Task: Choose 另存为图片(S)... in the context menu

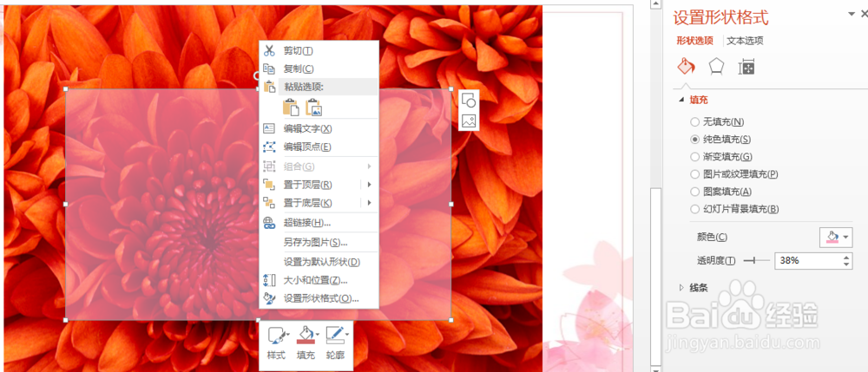Action: click(319, 242)
